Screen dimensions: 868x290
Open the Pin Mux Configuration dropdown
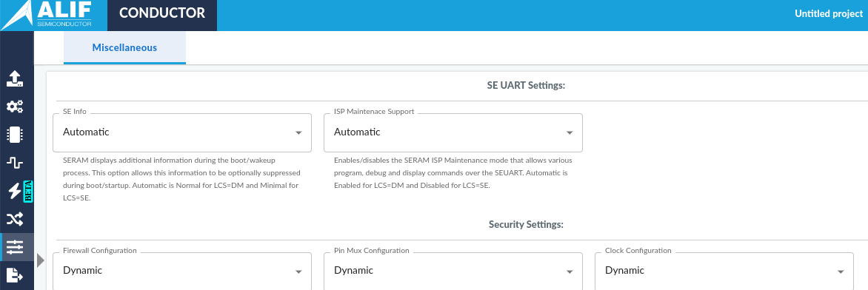click(x=453, y=272)
